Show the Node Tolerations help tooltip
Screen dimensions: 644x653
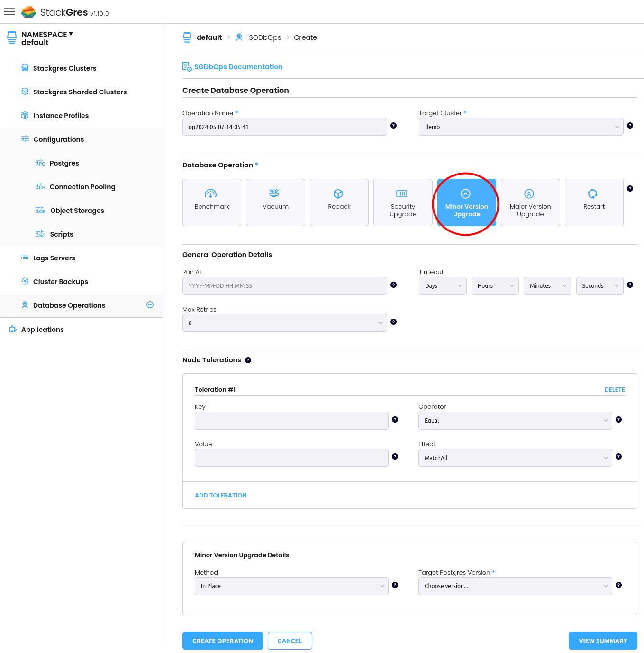[248, 360]
